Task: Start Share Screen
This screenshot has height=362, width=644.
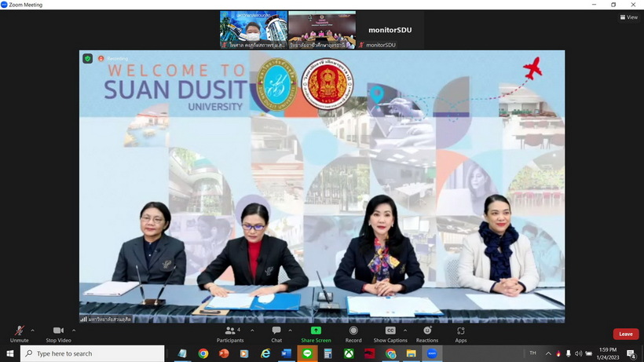Action: 316,334
